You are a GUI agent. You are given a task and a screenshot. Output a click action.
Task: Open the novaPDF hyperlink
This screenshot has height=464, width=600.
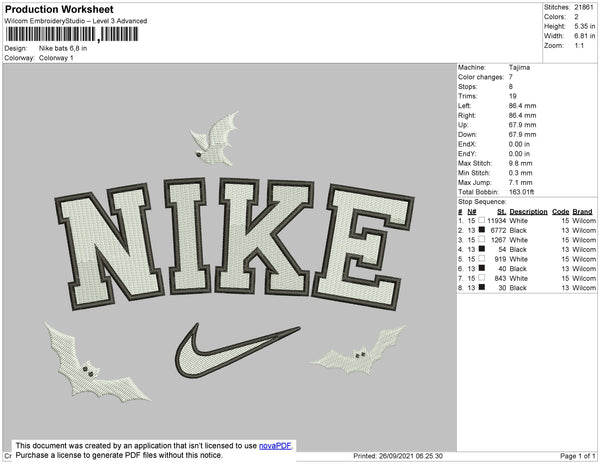275,446
